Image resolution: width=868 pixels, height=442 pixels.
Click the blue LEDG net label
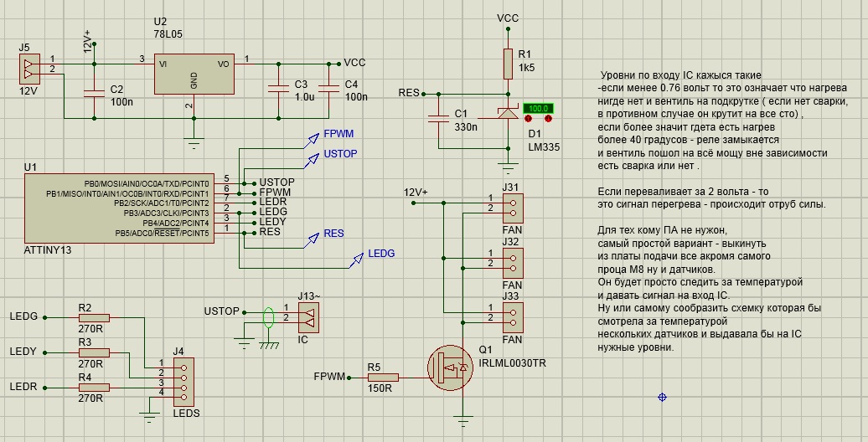[x=381, y=254]
